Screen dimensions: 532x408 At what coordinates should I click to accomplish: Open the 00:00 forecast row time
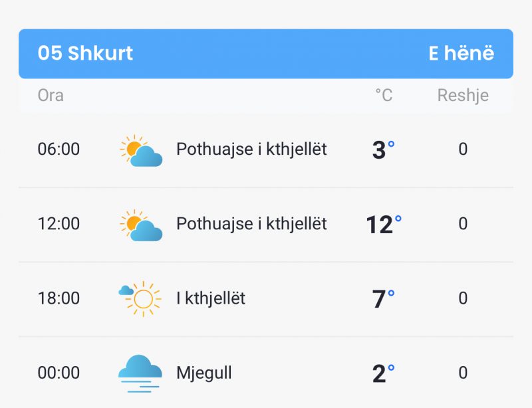pos(59,373)
